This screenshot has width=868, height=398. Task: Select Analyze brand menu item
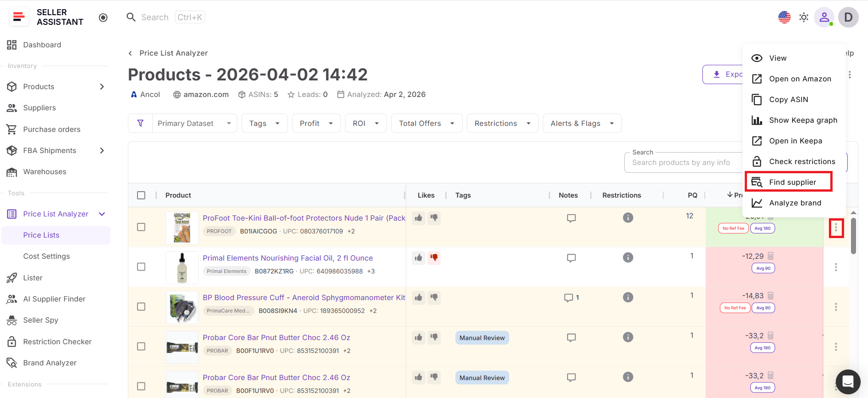tap(794, 203)
